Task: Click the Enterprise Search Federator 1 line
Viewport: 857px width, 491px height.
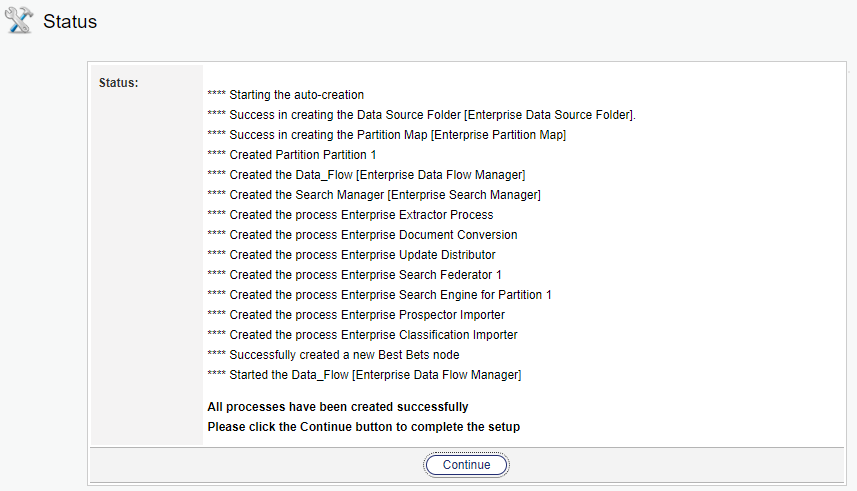Action: point(354,275)
